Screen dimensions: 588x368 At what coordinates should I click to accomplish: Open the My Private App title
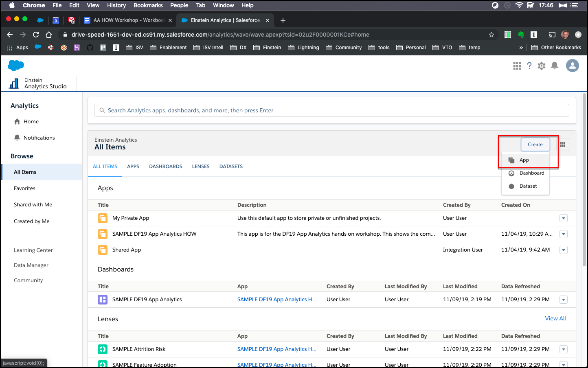coord(131,218)
